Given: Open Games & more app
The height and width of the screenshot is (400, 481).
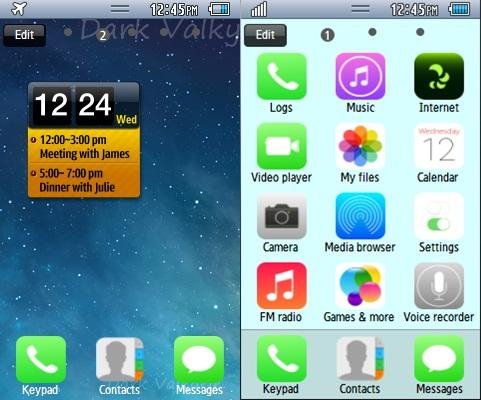Looking at the screenshot, I should pyautogui.click(x=360, y=286).
